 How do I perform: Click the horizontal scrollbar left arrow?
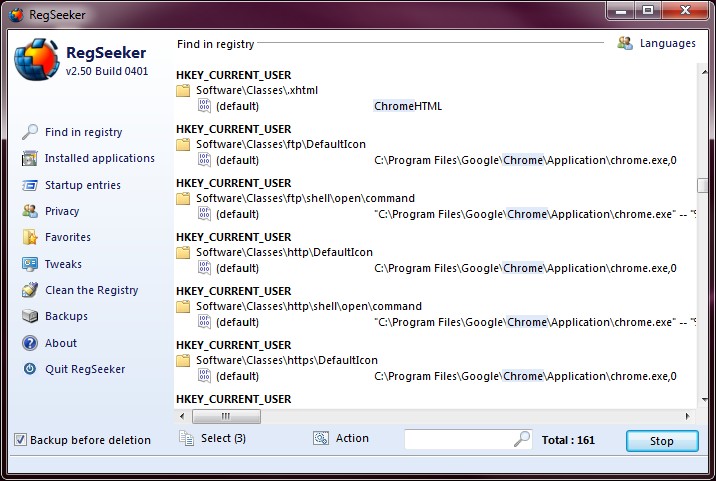(182, 416)
